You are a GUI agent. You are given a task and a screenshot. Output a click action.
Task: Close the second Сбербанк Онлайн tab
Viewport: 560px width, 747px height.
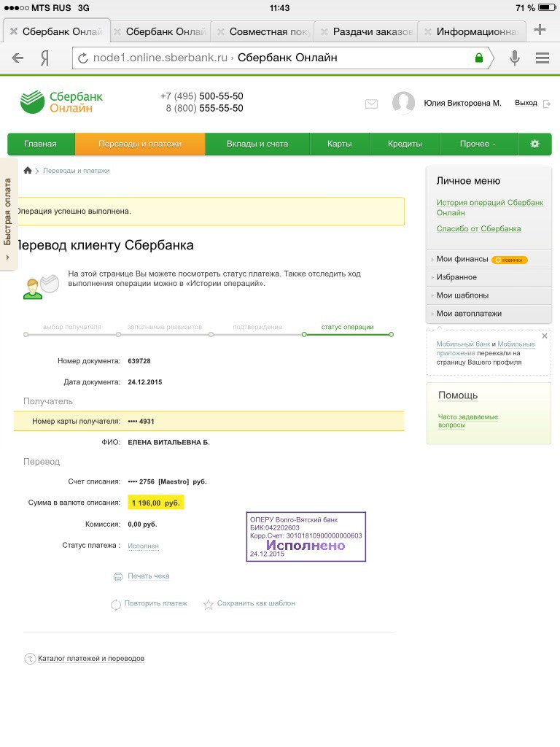[117, 31]
